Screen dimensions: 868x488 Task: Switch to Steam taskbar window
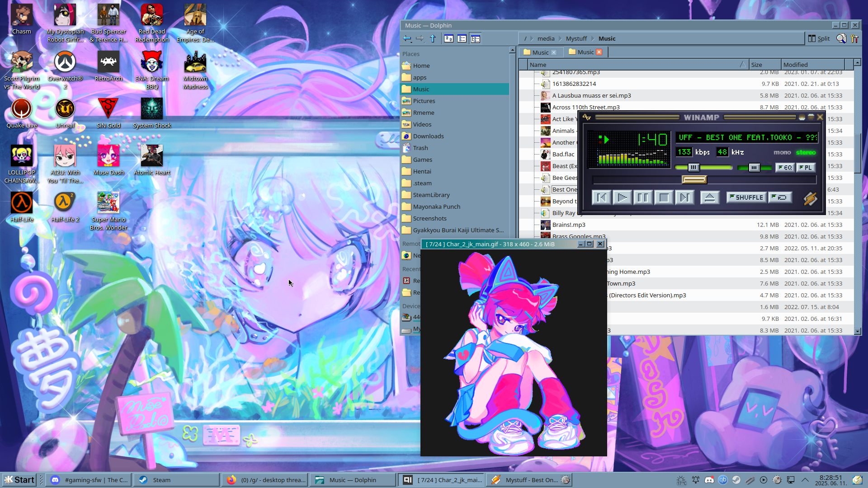(176, 480)
